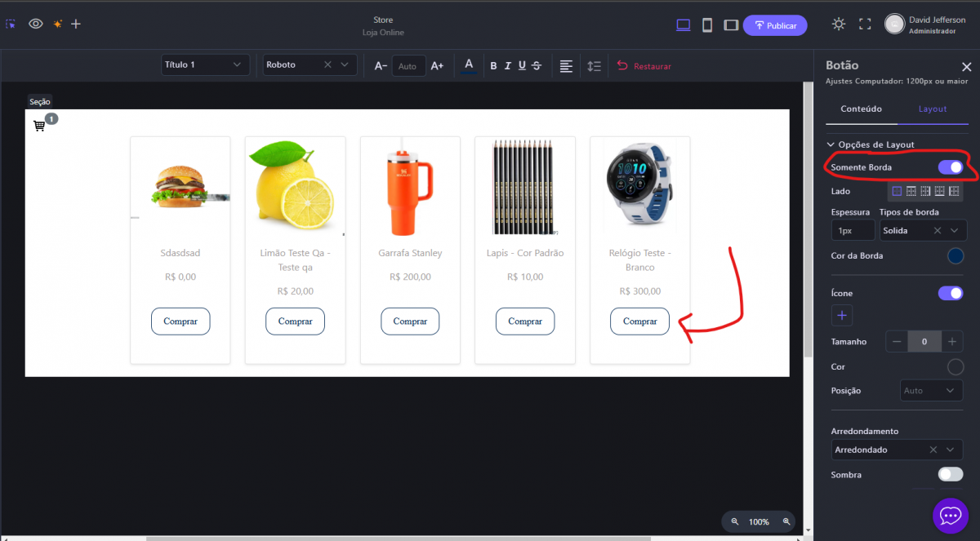Apply italic text formatting
The width and height of the screenshot is (980, 541).
[507, 66]
